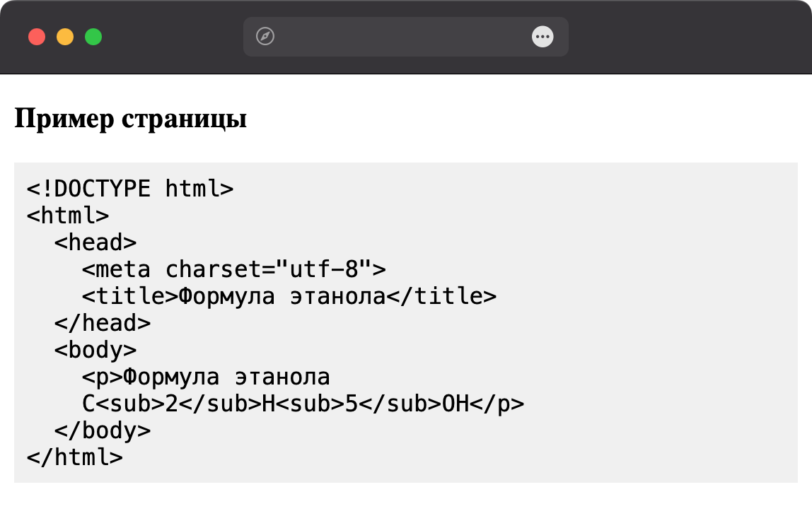Click the gray code block background area

647,321
